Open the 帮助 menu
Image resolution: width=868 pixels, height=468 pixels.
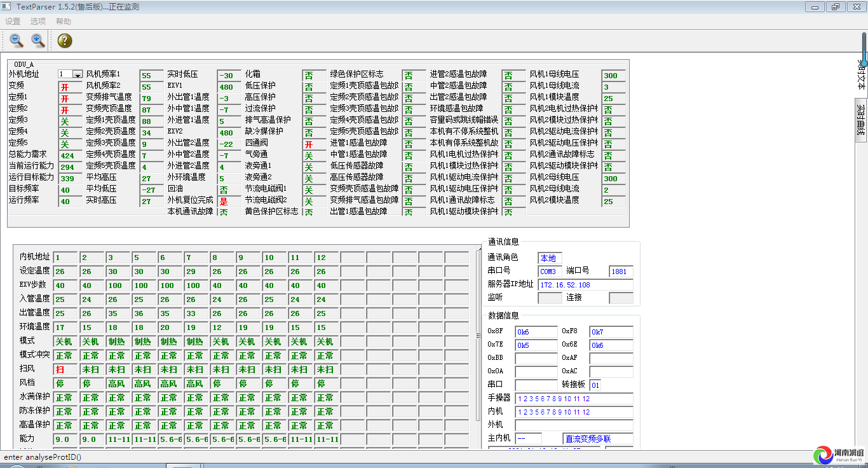click(64, 22)
